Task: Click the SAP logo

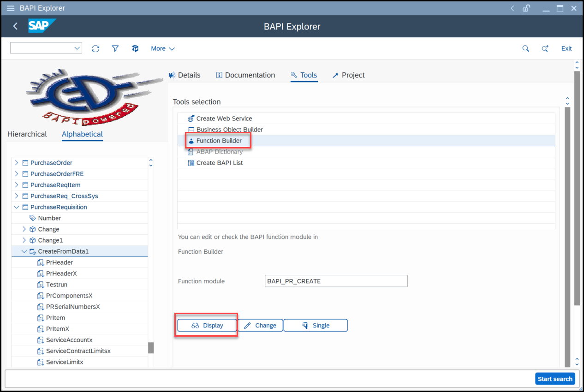Action: (42, 26)
